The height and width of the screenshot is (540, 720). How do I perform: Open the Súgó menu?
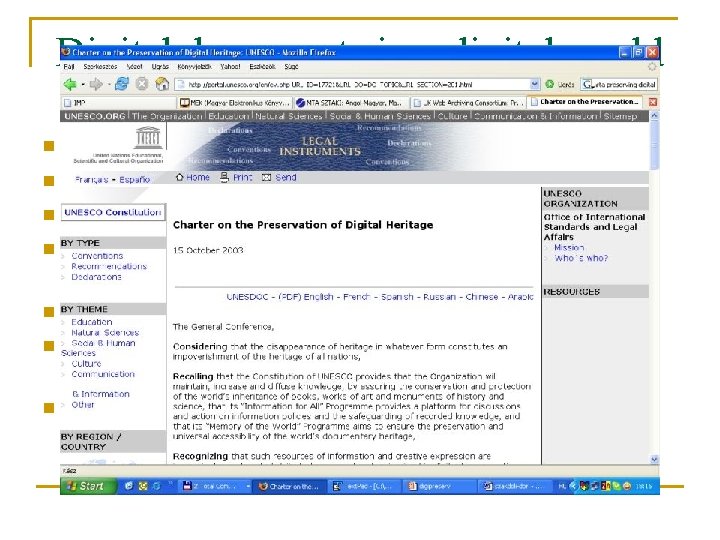click(x=291, y=67)
